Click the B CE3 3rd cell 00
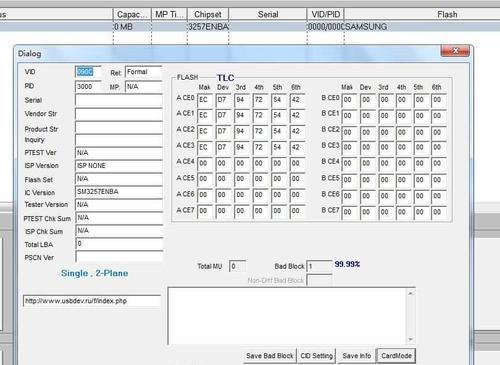 [x=386, y=147]
